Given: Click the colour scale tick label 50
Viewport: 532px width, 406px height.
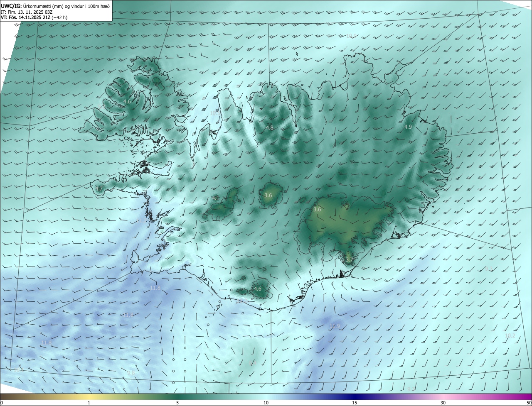Looking at the screenshot, I should 529,403.
